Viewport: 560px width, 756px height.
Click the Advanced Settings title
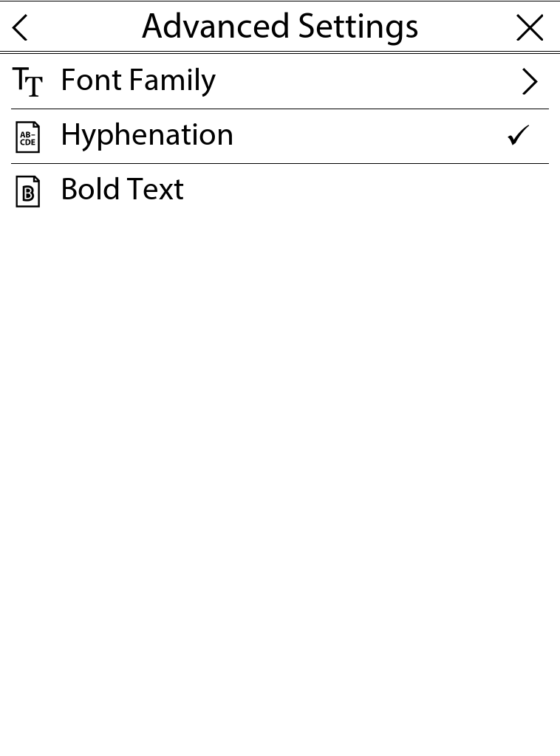[x=280, y=27]
